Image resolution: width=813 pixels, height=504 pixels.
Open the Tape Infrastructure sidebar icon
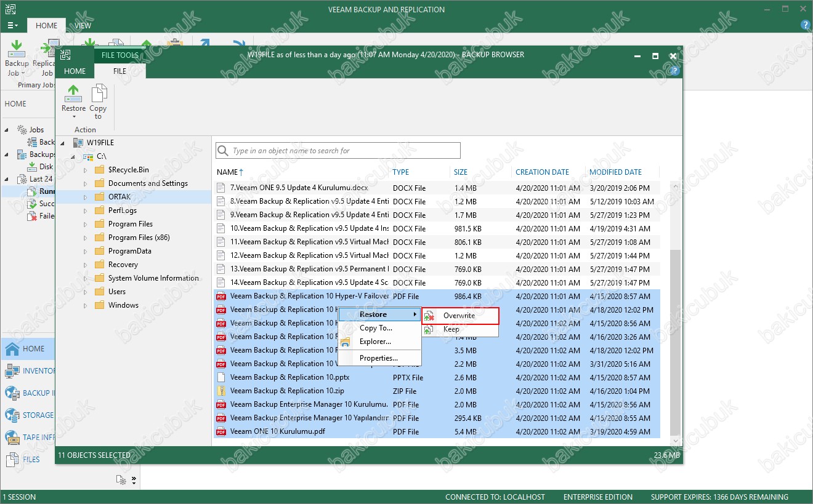click(x=12, y=438)
